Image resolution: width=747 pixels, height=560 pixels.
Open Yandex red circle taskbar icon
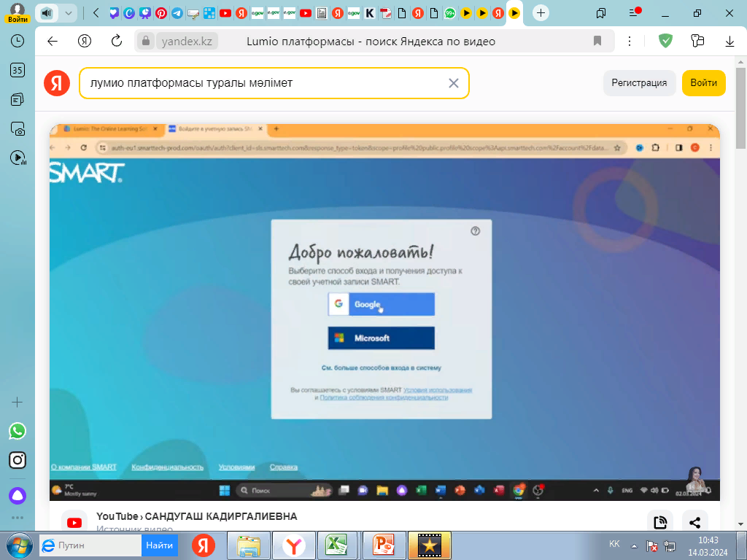(204, 545)
